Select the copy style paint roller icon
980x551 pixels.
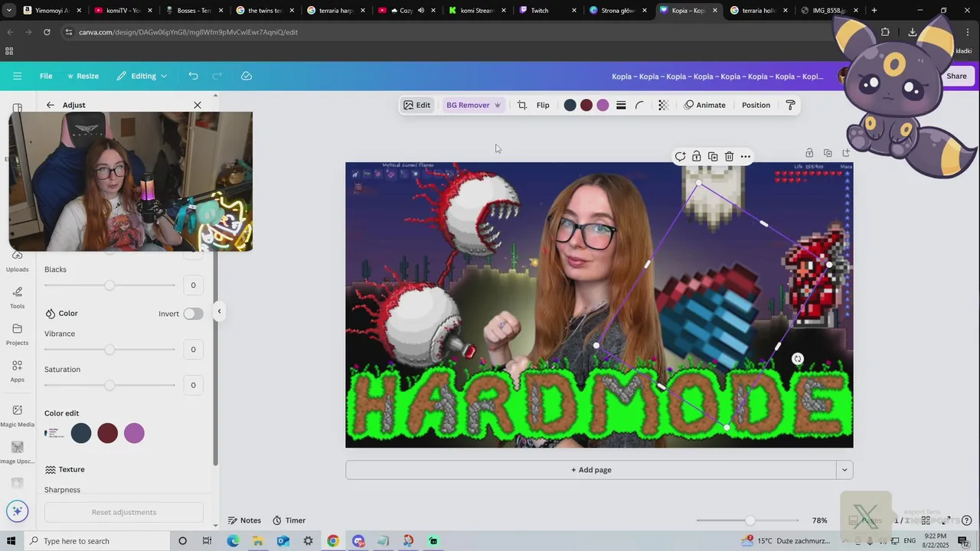pyautogui.click(x=791, y=105)
